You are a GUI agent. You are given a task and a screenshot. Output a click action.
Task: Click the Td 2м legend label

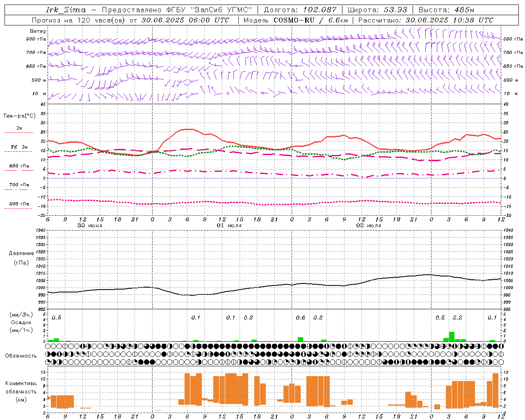click(19, 147)
